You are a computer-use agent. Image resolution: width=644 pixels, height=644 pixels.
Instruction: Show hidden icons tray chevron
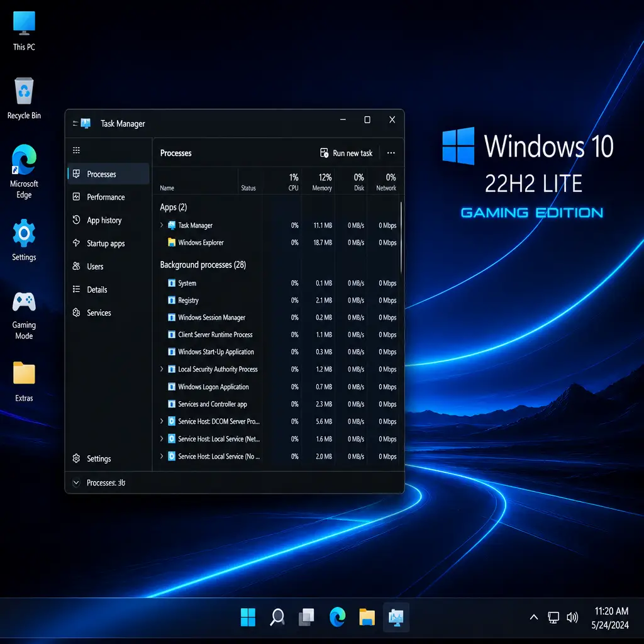pos(533,617)
